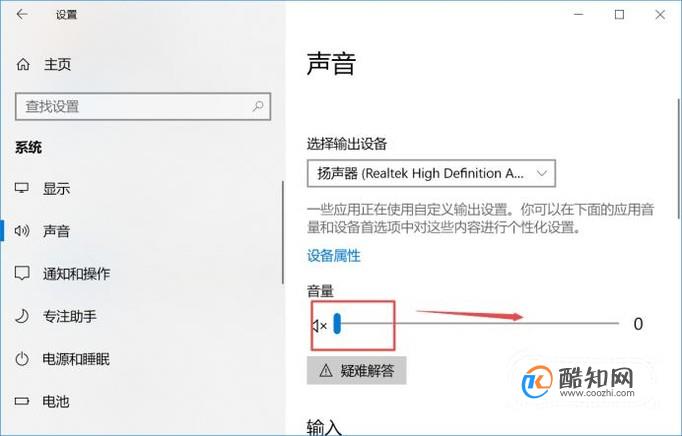682x436 pixels.
Task: Click the right-side page scrollbar
Action: tap(679, 159)
